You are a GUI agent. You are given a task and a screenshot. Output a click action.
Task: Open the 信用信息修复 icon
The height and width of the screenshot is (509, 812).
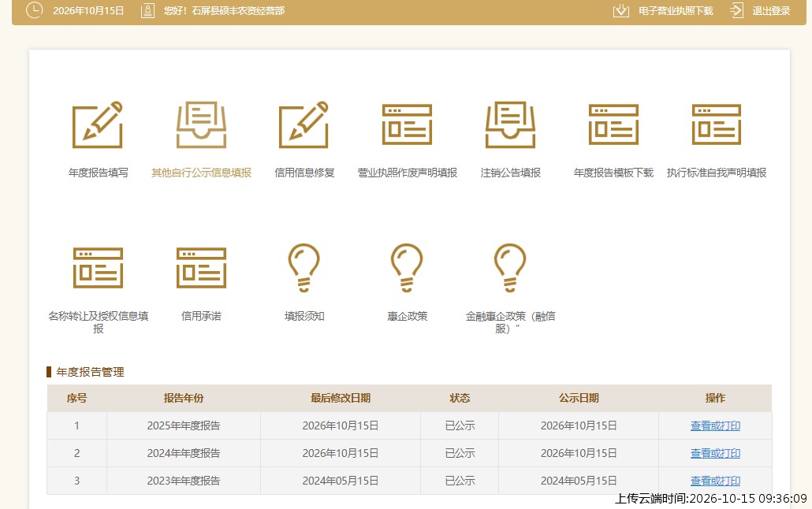304,124
